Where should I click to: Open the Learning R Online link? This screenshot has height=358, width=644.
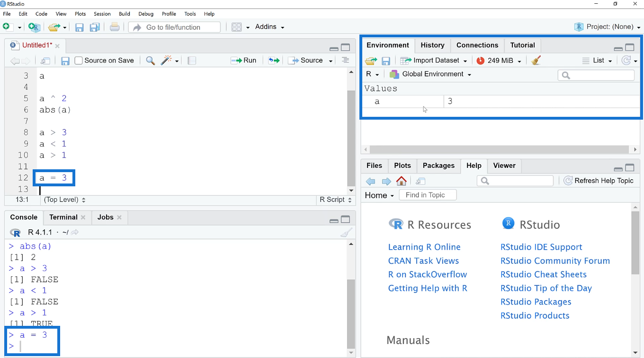(424, 247)
